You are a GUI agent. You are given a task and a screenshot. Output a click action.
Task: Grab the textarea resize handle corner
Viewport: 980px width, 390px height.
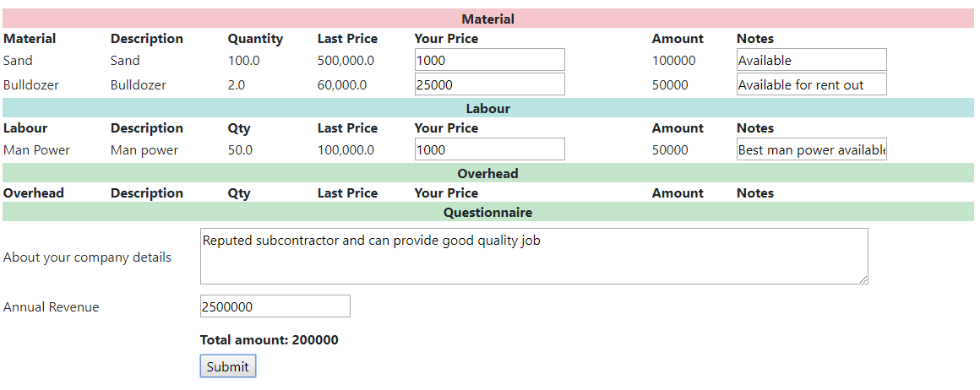tap(863, 280)
